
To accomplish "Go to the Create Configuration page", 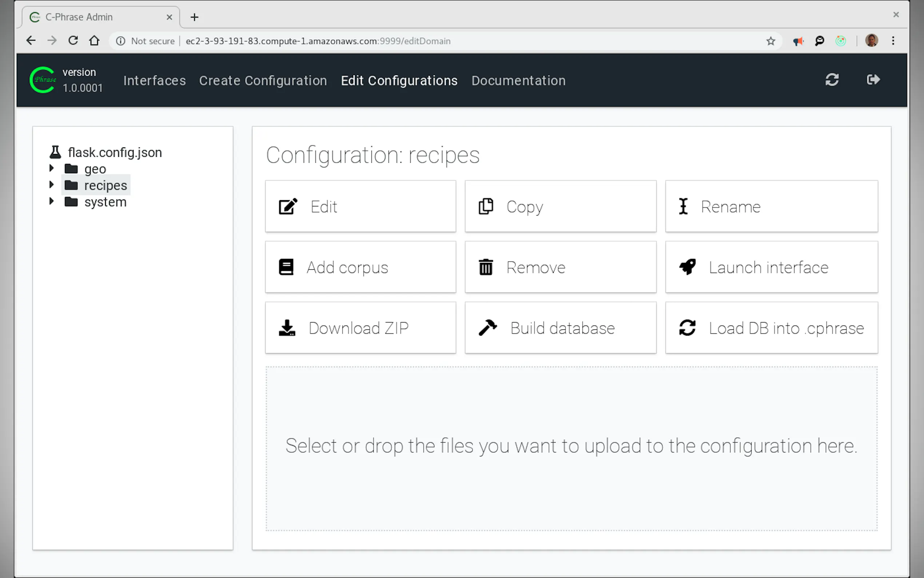I will 263,81.
